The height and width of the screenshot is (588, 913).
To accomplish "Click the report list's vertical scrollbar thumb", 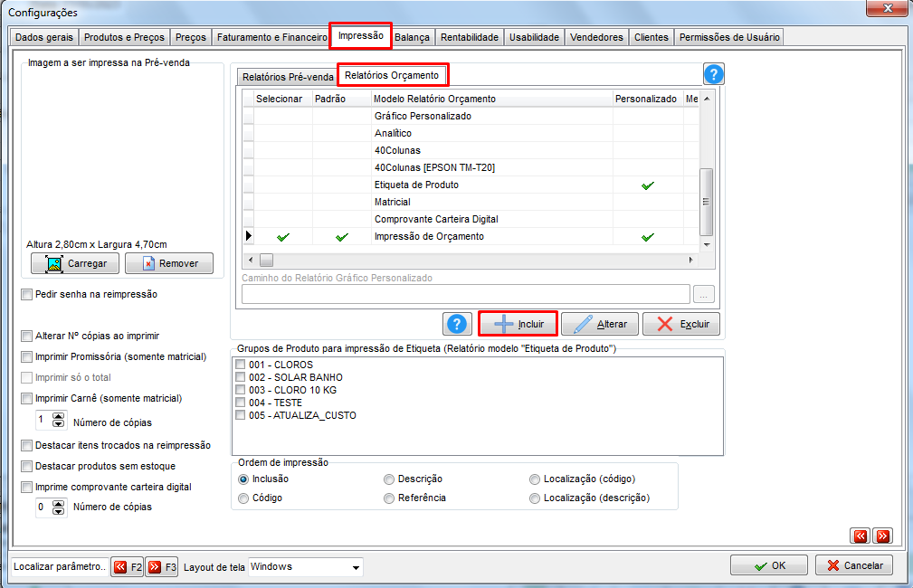I will pos(706,202).
